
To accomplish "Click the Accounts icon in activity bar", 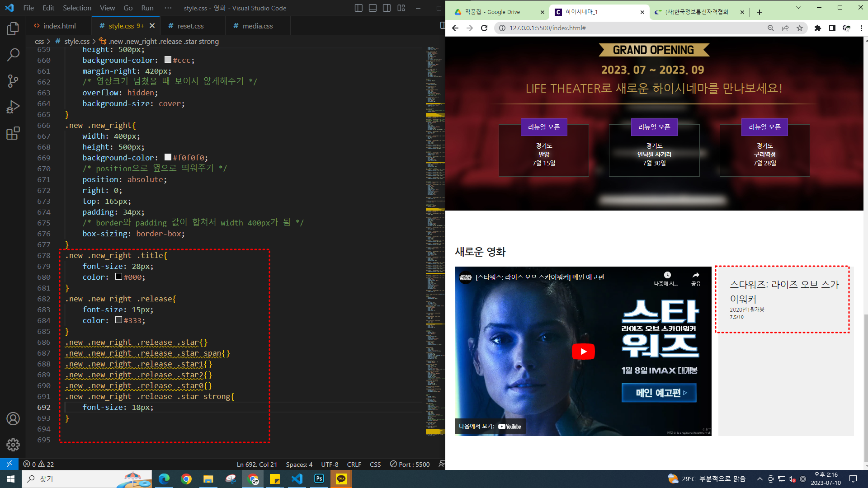I will (13, 419).
